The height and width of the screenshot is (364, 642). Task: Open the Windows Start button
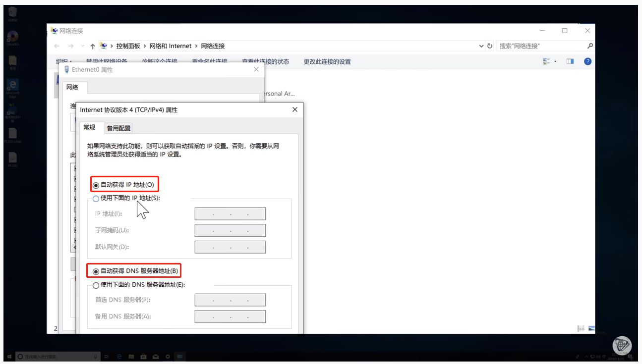tap(10, 356)
